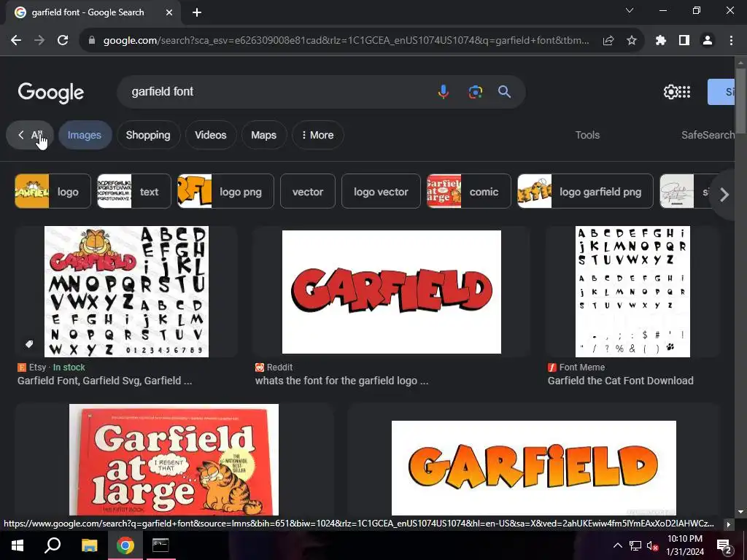Click the browser forward arrow
Screen dimensions: 747x560
(x=39, y=41)
